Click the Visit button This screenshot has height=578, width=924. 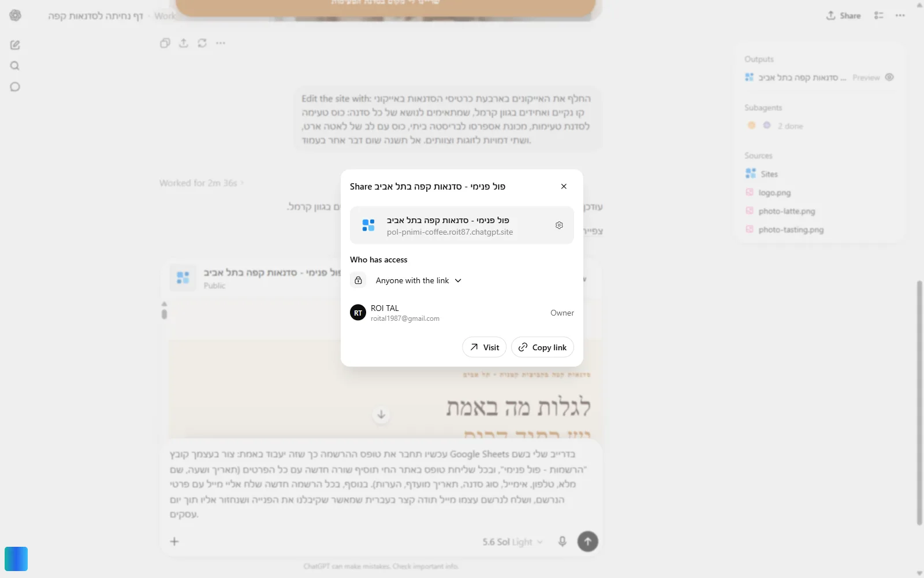pyautogui.click(x=484, y=347)
